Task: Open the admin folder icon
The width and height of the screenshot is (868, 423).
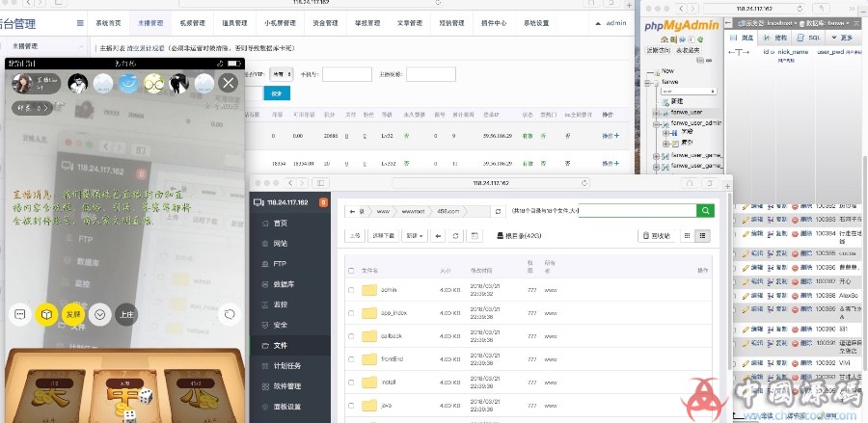Action: pos(369,290)
